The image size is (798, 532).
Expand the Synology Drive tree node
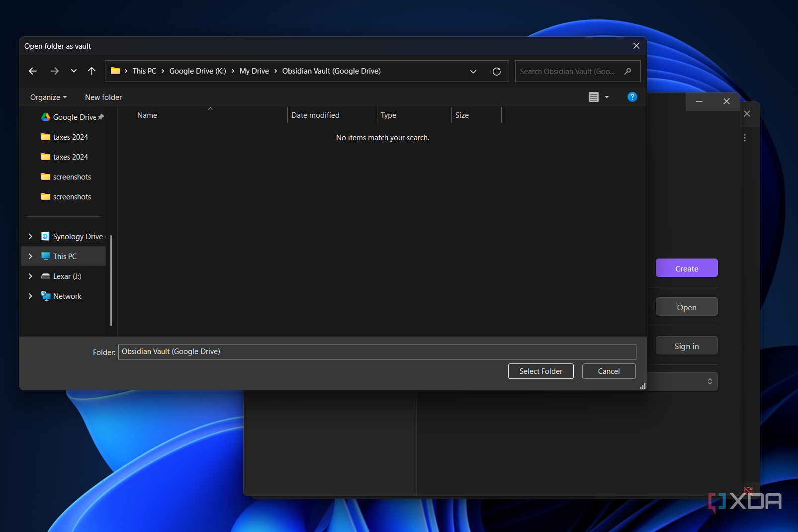tap(30, 237)
